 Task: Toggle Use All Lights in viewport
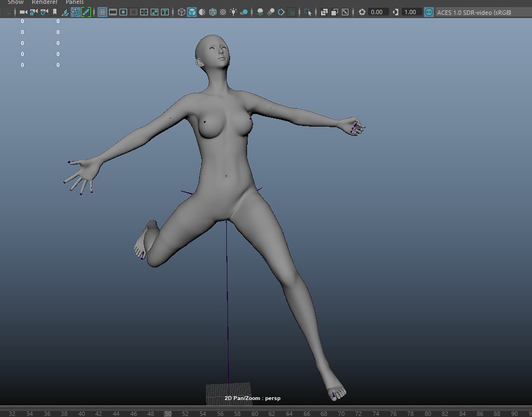tap(234, 12)
